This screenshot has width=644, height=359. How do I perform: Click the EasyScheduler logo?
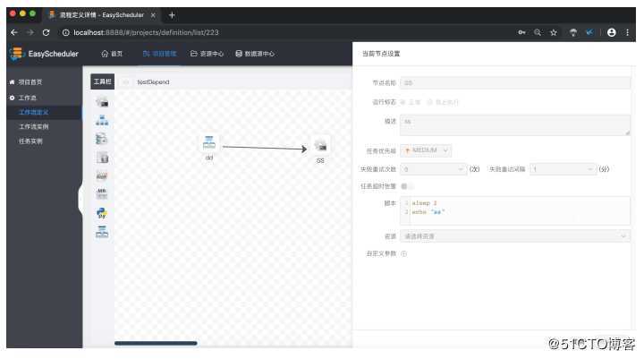[x=45, y=54]
